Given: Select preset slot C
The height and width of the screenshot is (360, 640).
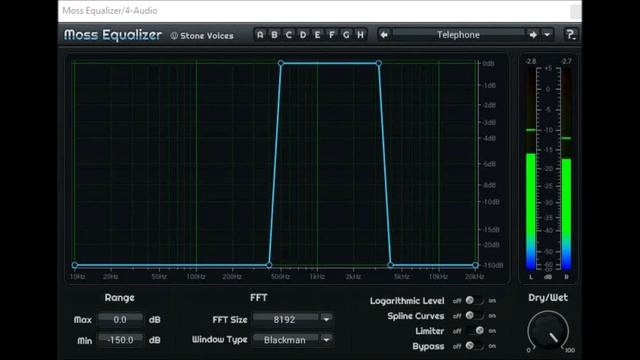Looking at the screenshot, I should point(289,35).
